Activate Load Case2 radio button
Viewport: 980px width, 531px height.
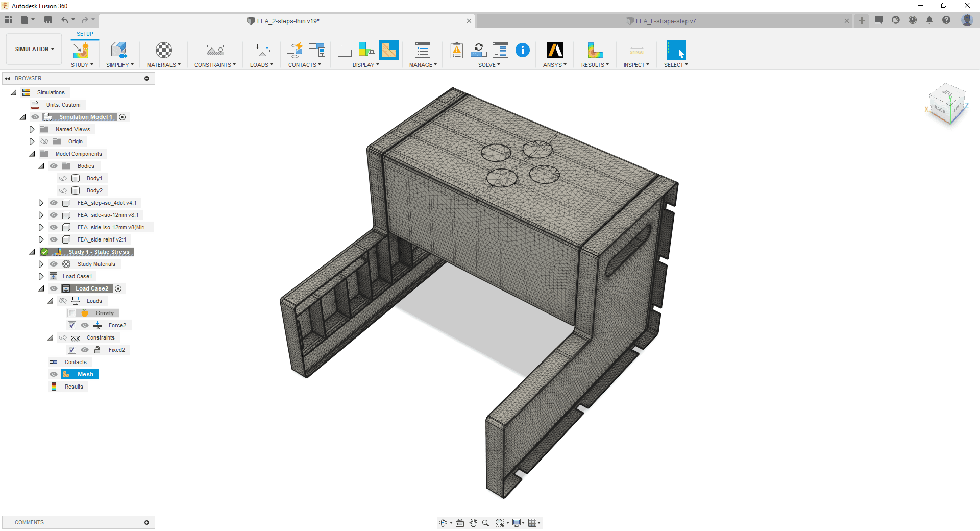point(118,288)
